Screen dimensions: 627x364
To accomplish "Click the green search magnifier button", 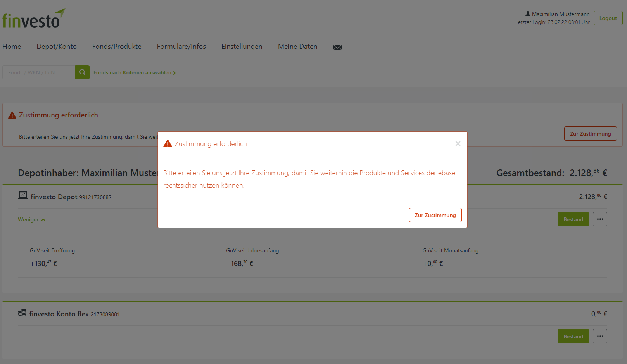I will point(82,72).
